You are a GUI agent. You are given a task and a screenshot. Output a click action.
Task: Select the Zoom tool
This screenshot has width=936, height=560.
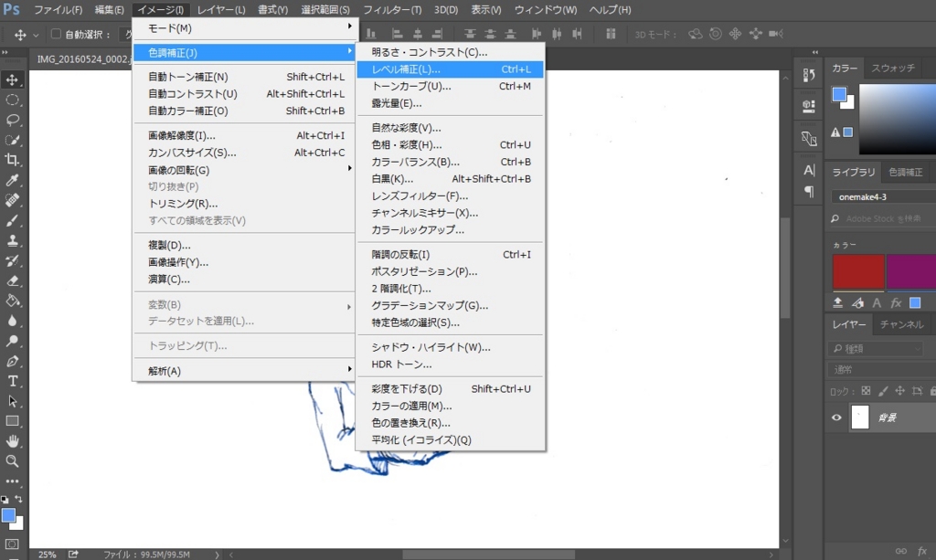13,462
